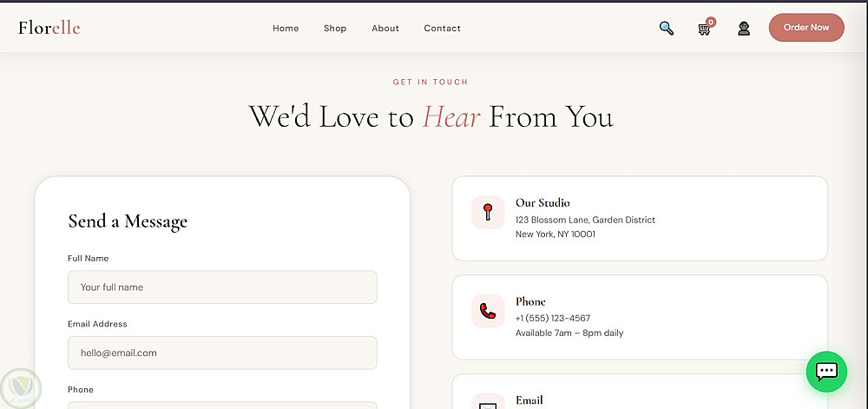Click the Full Name field label
The height and width of the screenshot is (409, 868).
click(x=88, y=258)
